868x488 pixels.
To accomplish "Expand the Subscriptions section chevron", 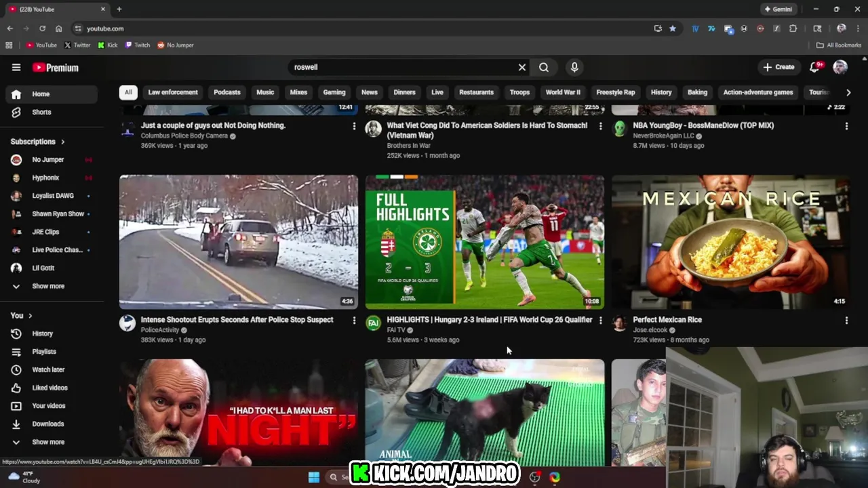I will tap(62, 142).
